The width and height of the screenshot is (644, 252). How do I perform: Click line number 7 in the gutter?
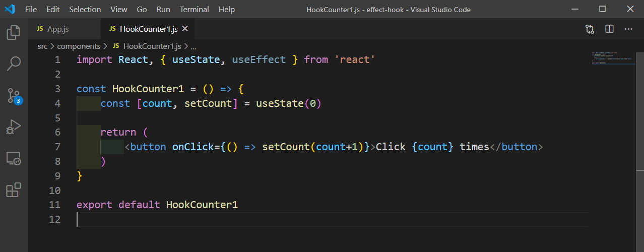pos(57,147)
